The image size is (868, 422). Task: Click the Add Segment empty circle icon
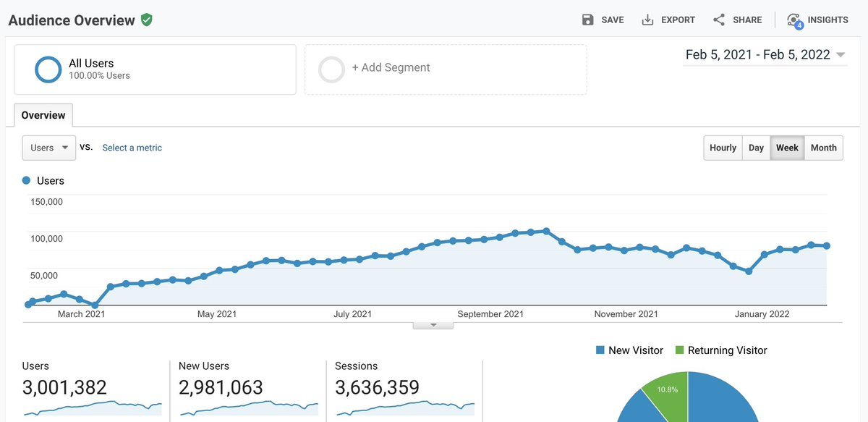point(332,69)
